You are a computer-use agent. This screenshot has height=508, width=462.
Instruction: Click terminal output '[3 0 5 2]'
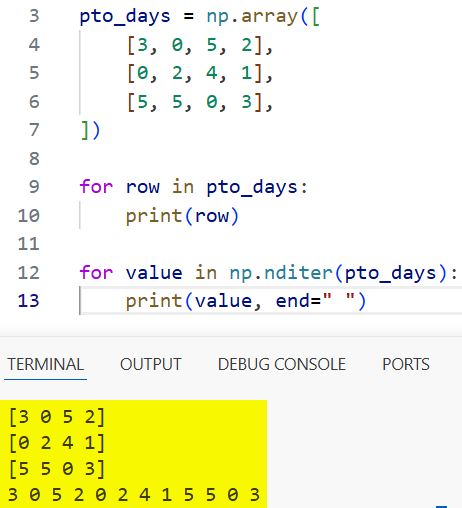click(x=57, y=417)
